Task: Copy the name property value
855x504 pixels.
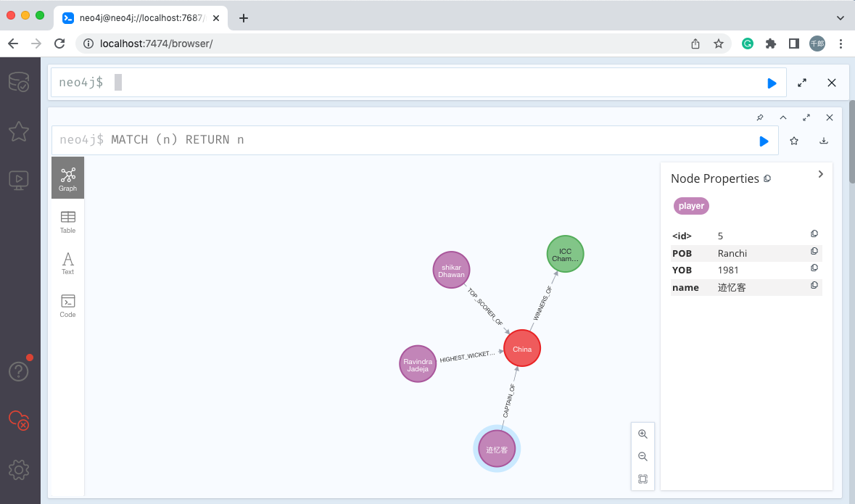Action: 814,285
